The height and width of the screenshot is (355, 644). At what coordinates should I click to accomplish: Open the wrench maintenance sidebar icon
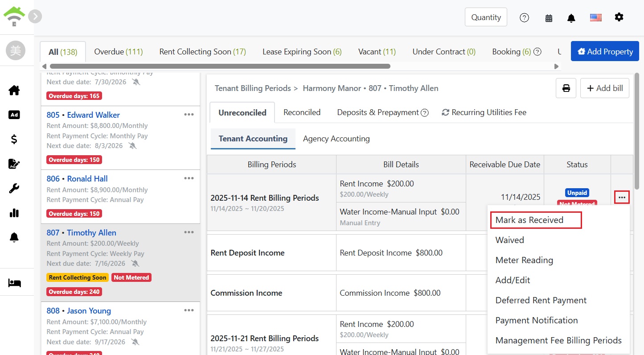tap(14, 189)
